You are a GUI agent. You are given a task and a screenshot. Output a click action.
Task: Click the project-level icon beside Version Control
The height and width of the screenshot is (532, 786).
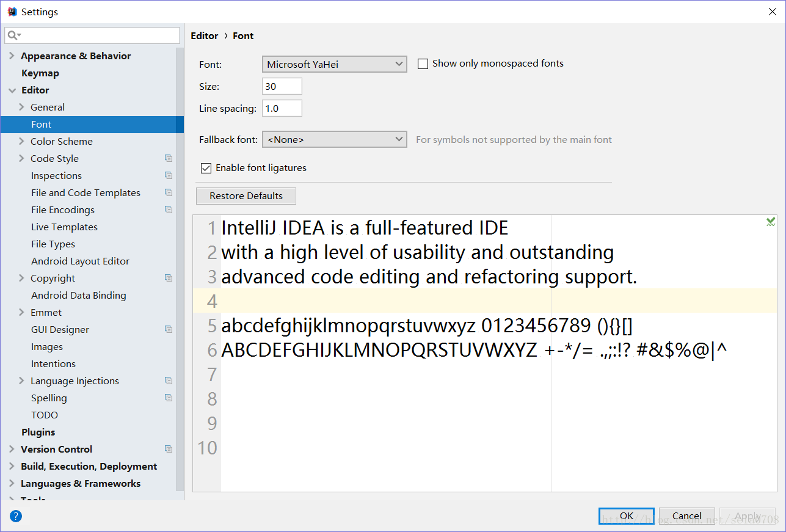[x=169, y=449]
